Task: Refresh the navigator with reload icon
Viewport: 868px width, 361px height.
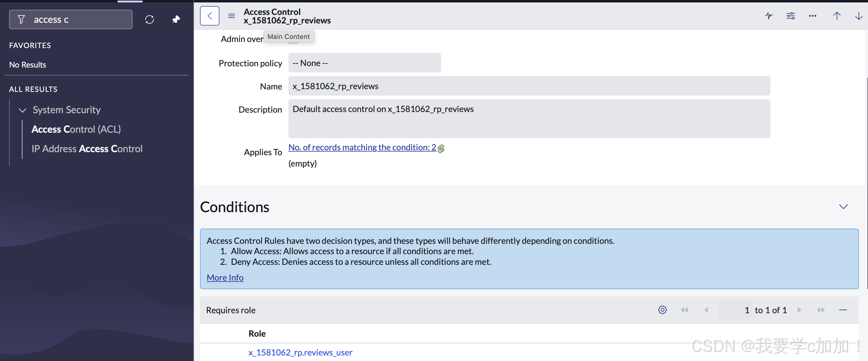Action: [x=149, y=19]
